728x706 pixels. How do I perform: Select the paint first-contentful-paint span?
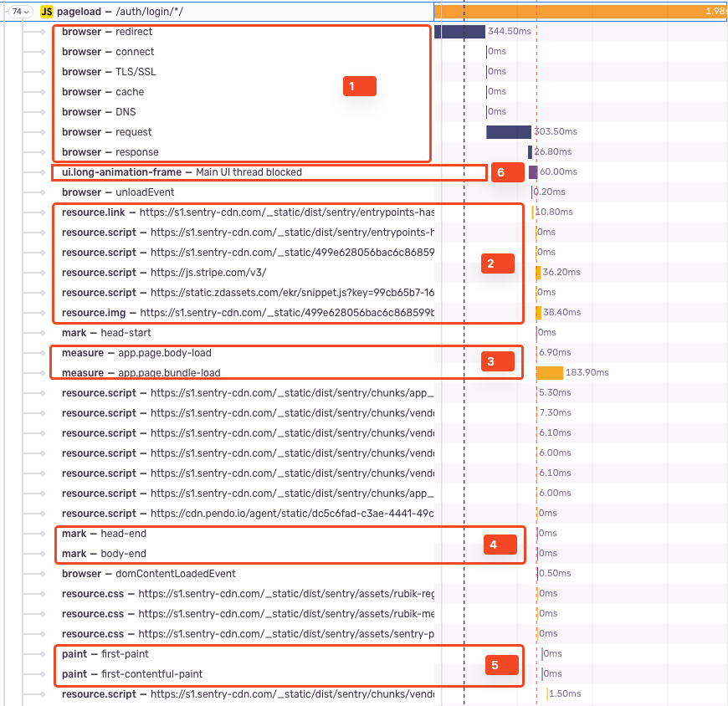132,674
